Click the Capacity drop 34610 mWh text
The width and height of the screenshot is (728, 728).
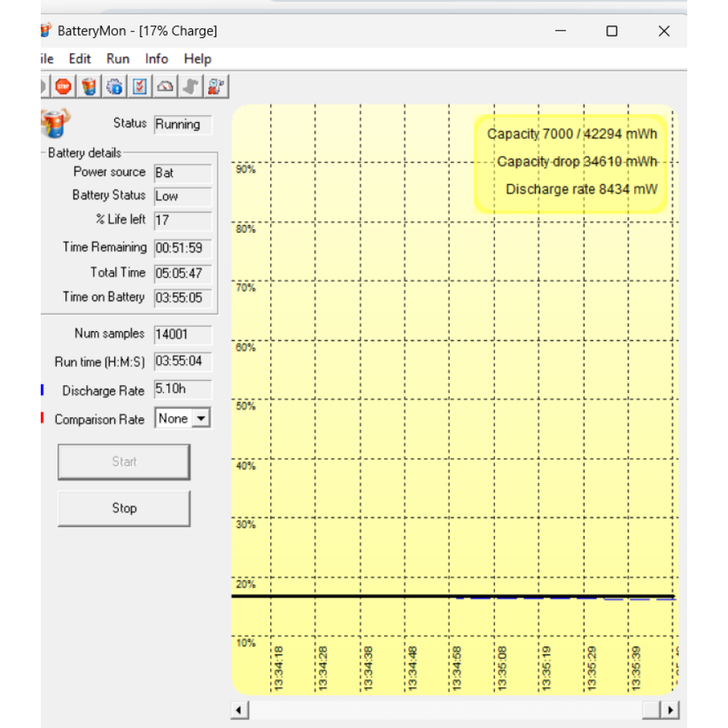(x=577, y=162)
